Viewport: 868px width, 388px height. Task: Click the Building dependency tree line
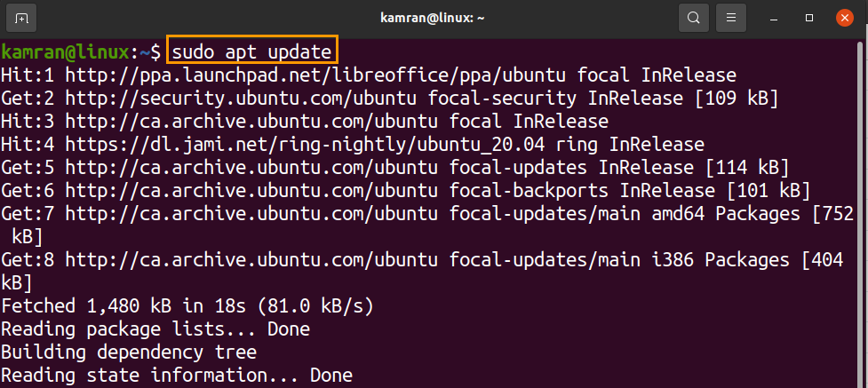(x=129, y=352)
